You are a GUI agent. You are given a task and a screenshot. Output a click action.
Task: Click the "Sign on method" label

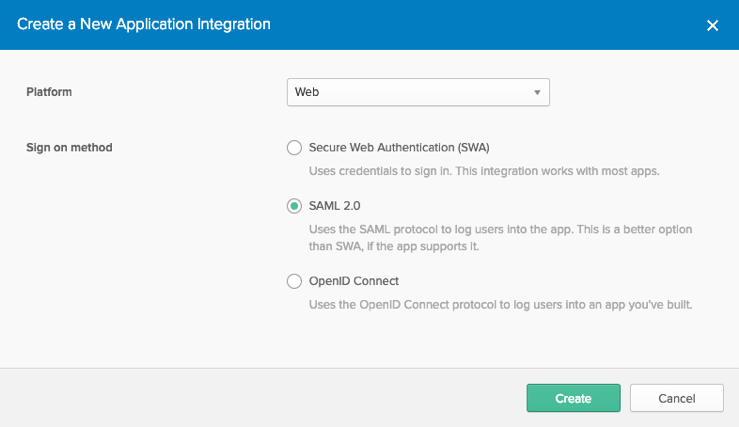coord(68,148)
